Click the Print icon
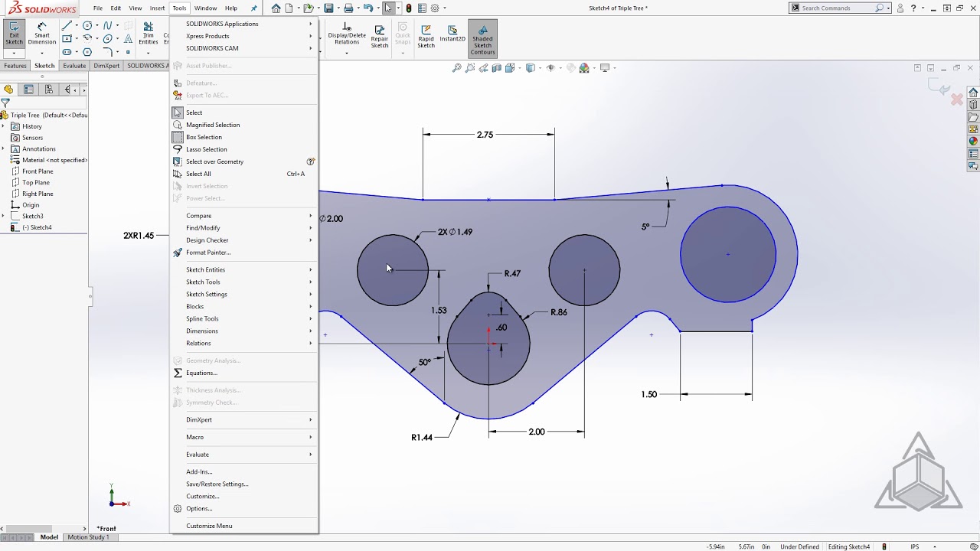Screen dimensions: 980x551 click(x=348, y=8)
